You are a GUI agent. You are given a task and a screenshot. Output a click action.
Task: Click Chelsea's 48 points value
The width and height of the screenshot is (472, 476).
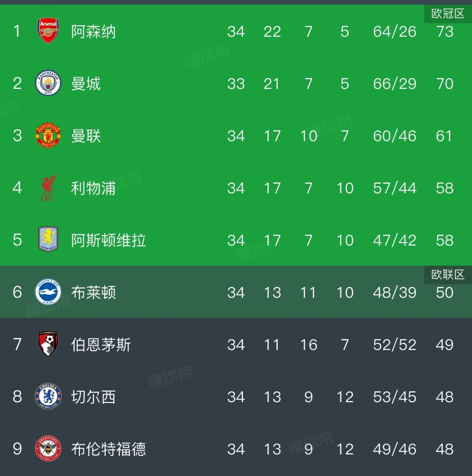tap(444, 397)
